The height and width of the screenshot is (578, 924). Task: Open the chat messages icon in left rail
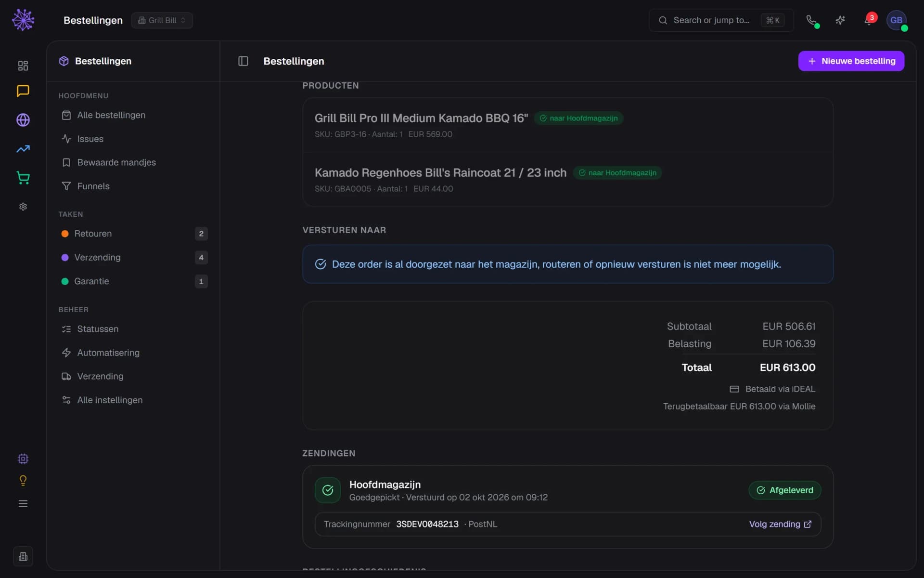23,91
